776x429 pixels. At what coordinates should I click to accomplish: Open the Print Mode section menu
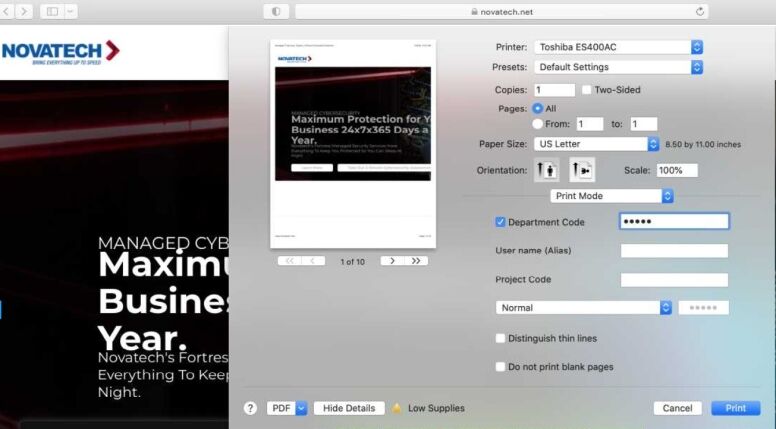[612, 196]
